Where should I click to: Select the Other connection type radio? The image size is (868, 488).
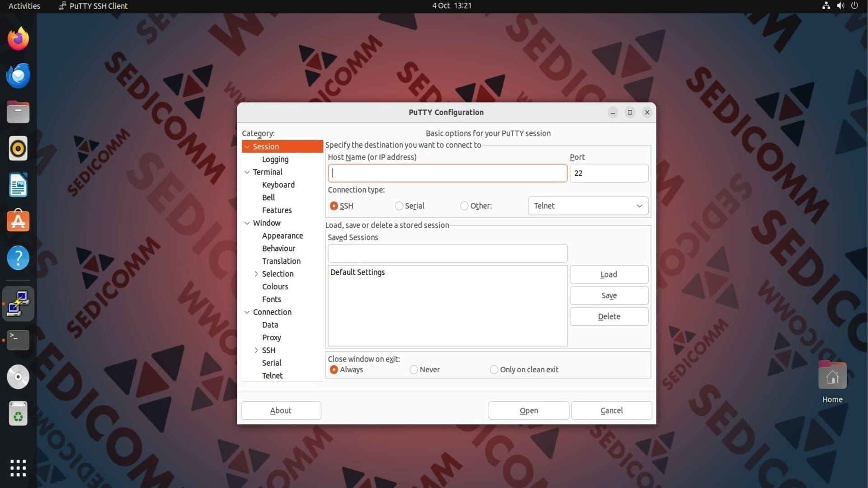[464, 206]
